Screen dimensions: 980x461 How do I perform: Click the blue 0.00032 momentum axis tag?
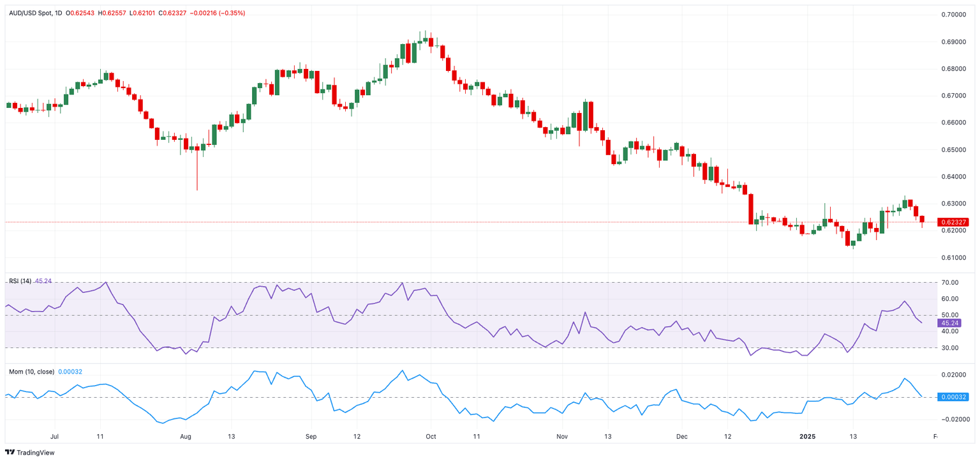[953, 397]
